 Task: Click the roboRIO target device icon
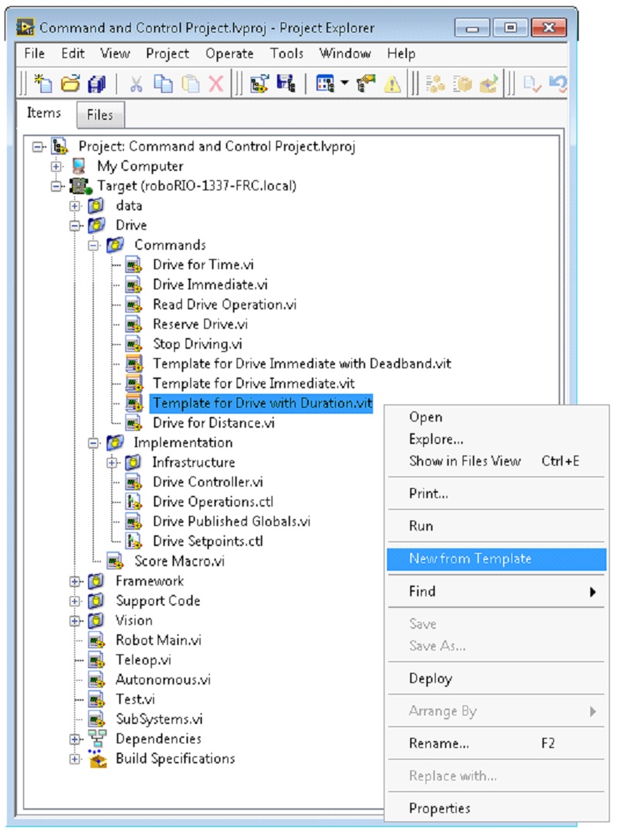point(78,186)
